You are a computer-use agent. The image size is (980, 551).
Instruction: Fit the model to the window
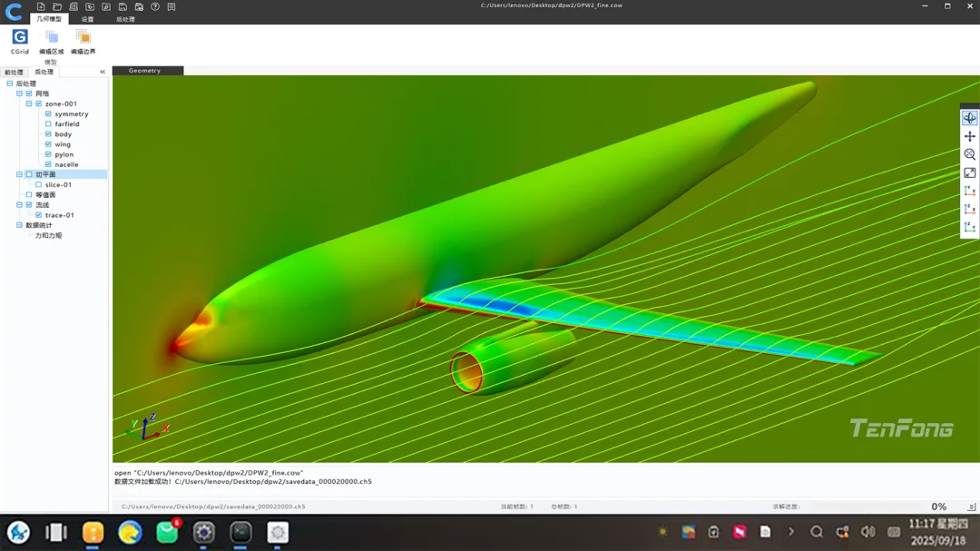click(969, 172)
